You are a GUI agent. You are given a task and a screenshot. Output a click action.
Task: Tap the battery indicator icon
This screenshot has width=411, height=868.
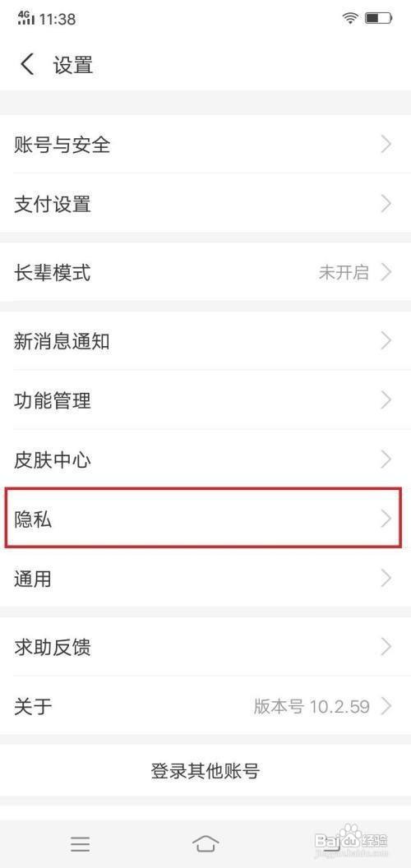(379, 18)
